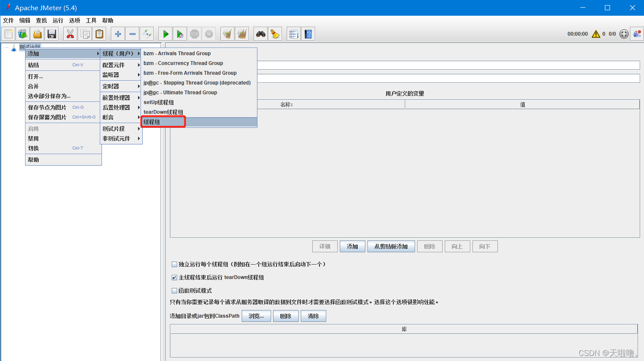This screenshot has height=361, width=644.
Task: Open the Templates toolbar icon
Action: (x=23, y=34)
